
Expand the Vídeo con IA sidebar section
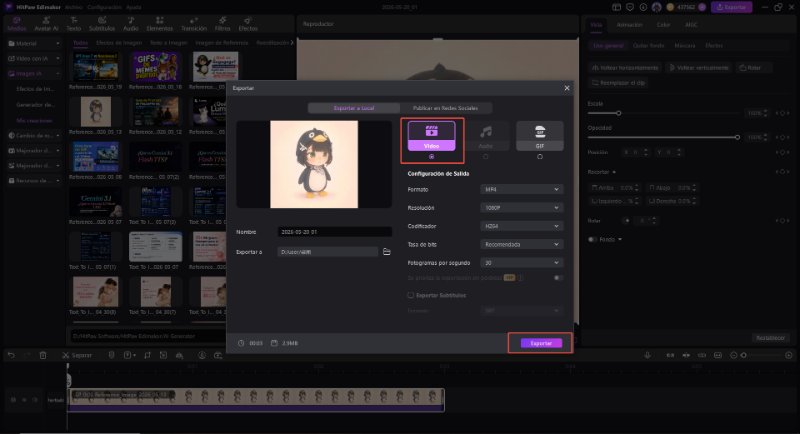tap(34, 59)
